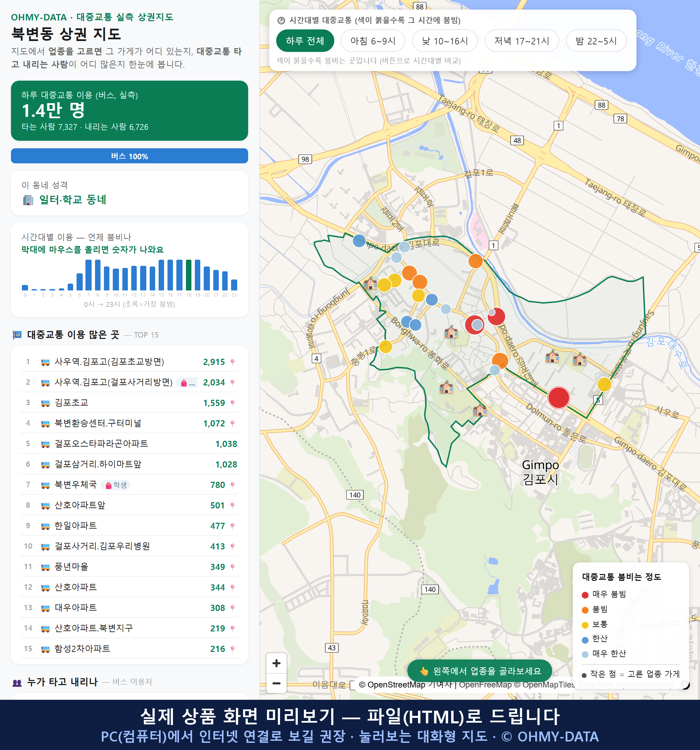The height and width of the screenshot is (750, 700).
Task: Click the pin icon on 산호아파트앞 row
Action: [x=232, y=505]
